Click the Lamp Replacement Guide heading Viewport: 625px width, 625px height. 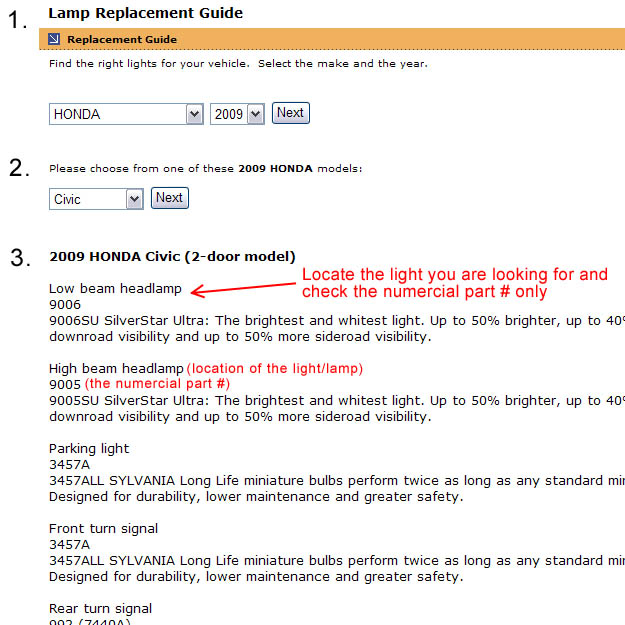pyautogui.click(x=145, y=13)
